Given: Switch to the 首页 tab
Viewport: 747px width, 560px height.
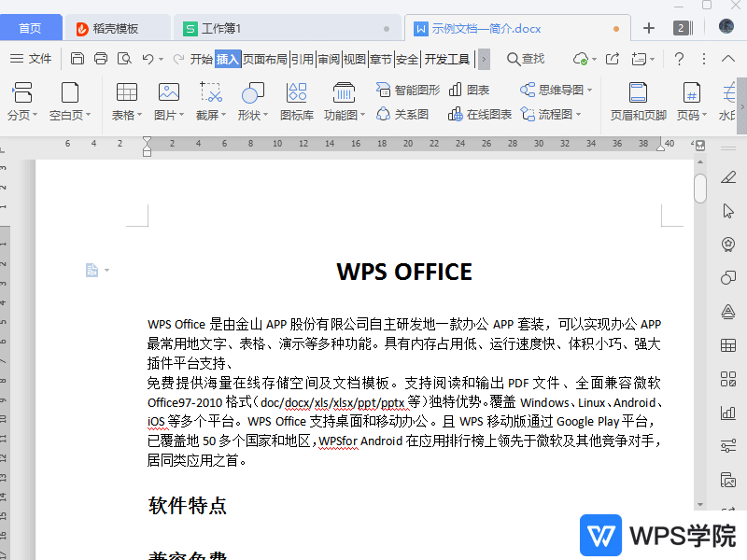Looking at the screenshot, I should tap(31, 27).
